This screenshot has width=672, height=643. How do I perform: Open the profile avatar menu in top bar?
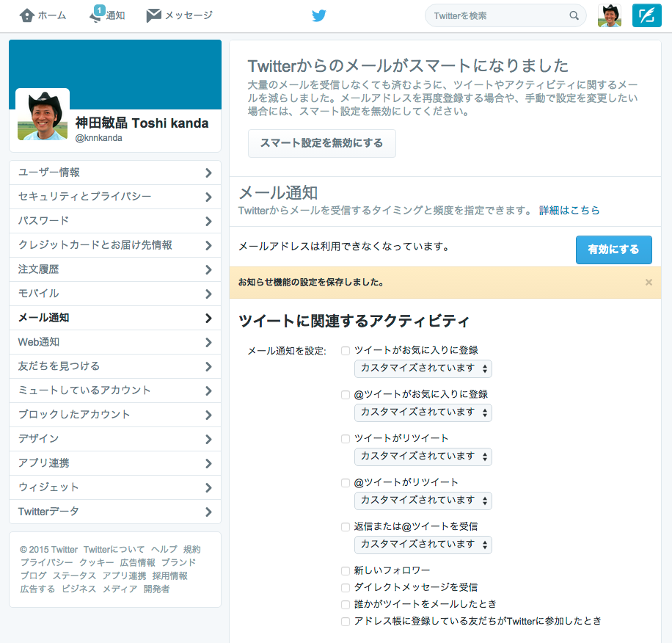610,15
